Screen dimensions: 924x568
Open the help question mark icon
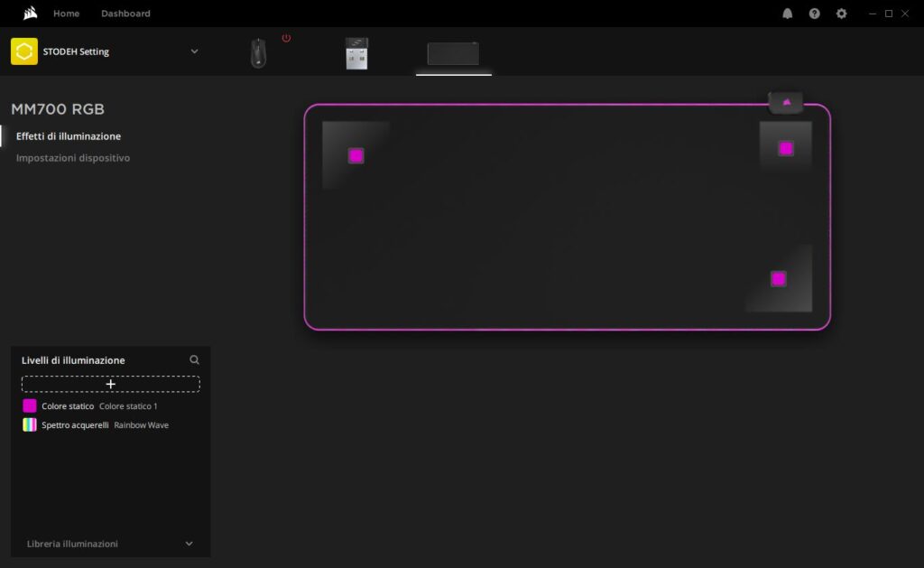(815, 14)
